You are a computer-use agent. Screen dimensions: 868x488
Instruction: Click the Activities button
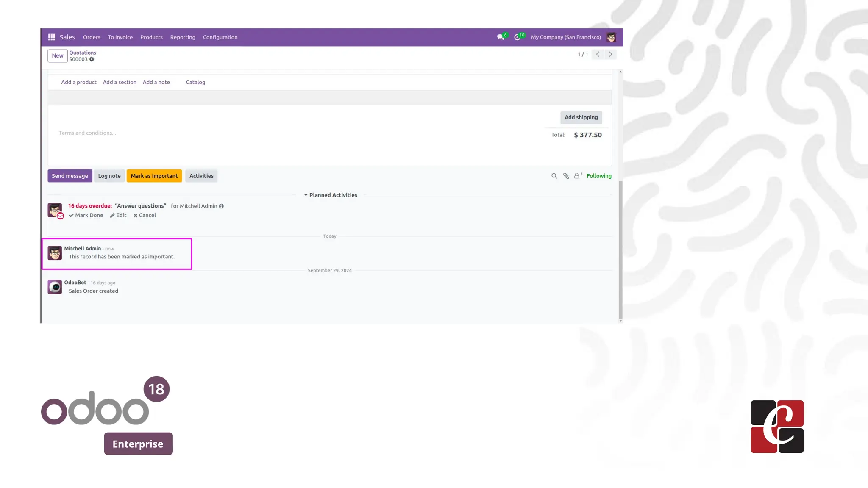coord(201,176)
